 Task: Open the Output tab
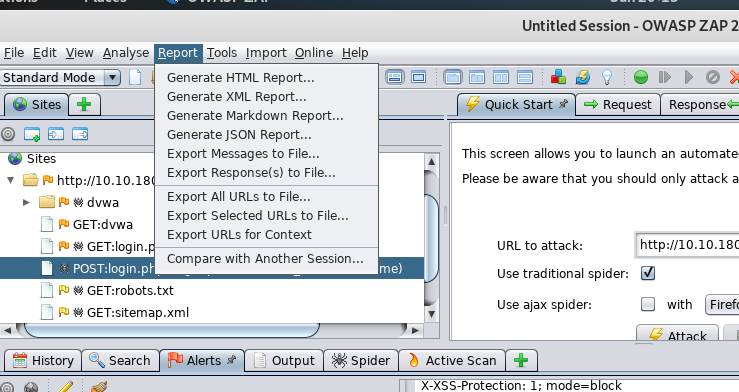coord(284,360)
